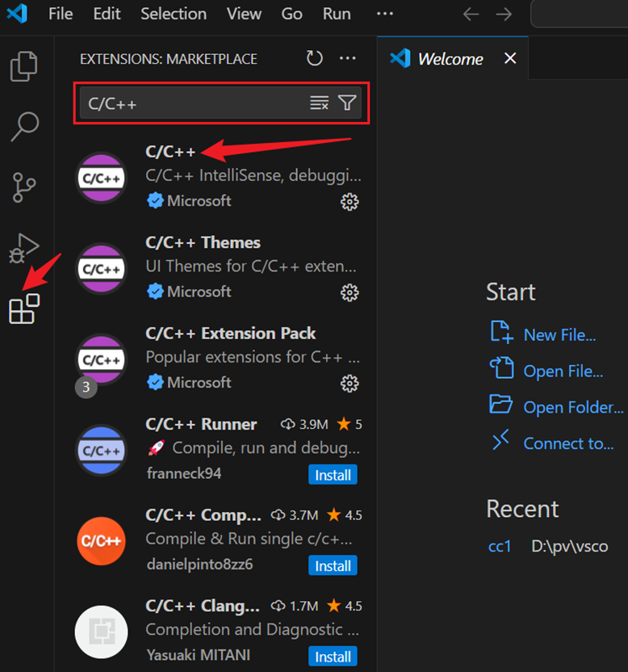
Task: Click the C/C++ Themes extension icon
Action: tap(101, 269)
